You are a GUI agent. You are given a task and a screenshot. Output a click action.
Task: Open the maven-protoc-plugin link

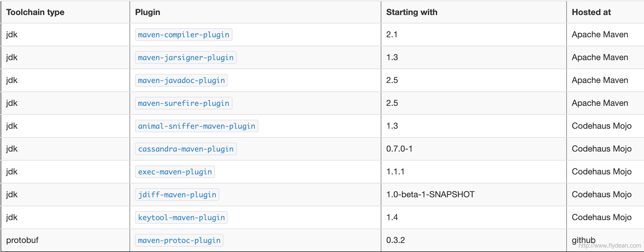tap(179, 241)
